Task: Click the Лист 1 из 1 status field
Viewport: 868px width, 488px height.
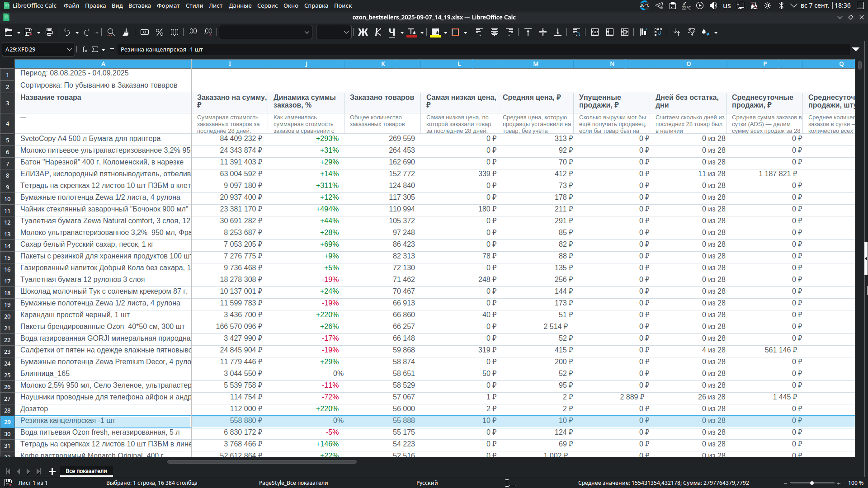Action: (x=33, y=483)
